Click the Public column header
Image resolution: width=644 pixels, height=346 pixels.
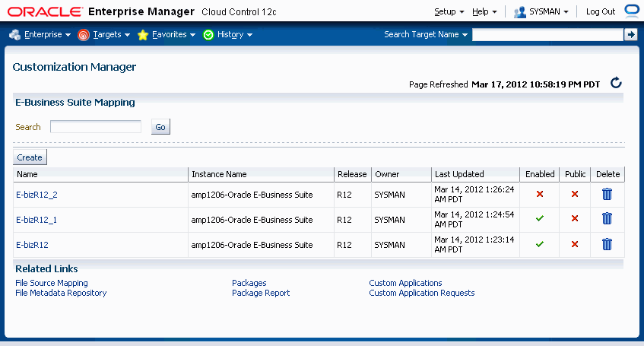(x=575, y=174)
